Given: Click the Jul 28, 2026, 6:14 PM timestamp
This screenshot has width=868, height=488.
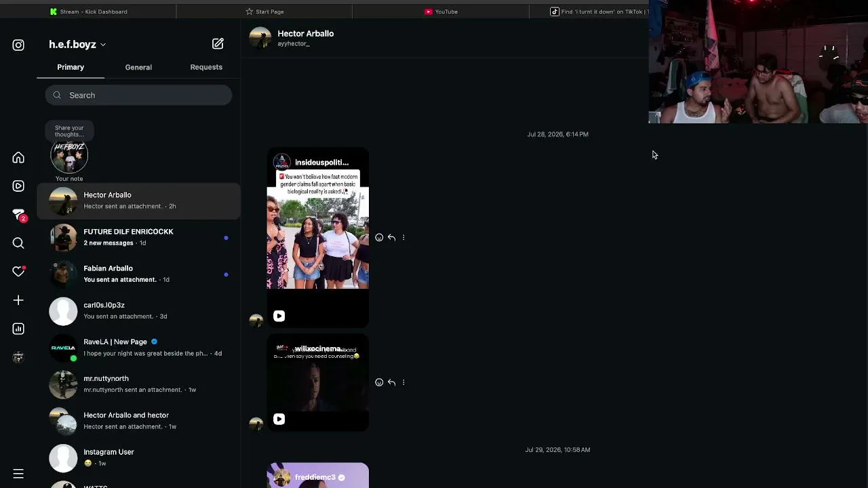Looking at the screenshot, I should (x=557, y=134).
